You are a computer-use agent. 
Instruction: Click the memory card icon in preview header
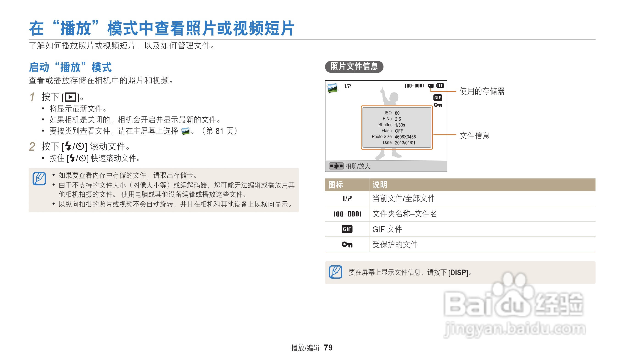431,86
